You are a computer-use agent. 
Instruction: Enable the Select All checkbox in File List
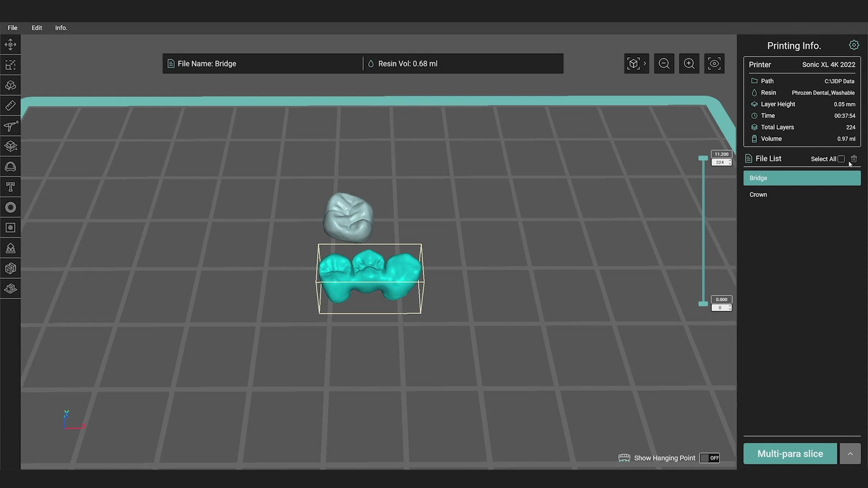pyautogui.click(x=841, y=158)
